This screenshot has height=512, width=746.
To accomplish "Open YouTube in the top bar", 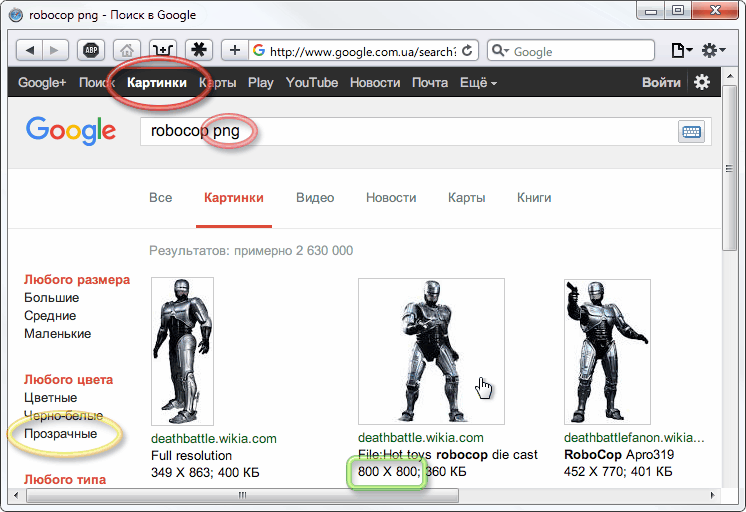I will (x=312, y=83).
